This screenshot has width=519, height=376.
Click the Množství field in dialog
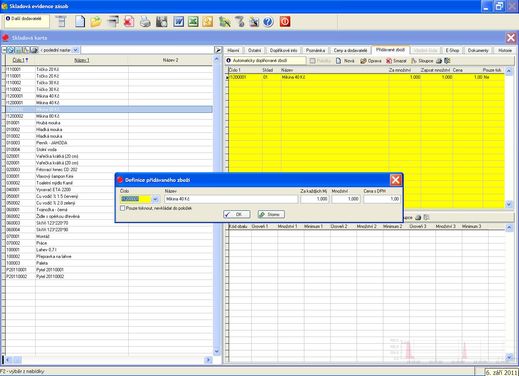[346, 199]
